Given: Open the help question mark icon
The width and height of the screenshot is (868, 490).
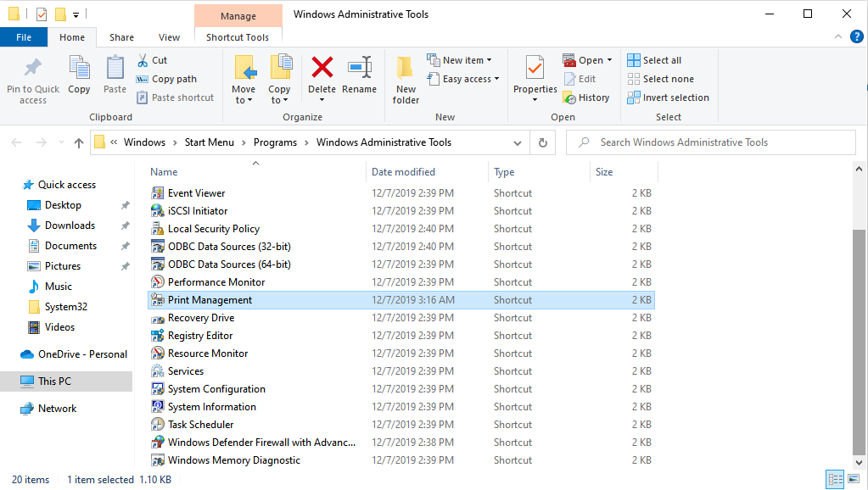Looking at the screenshot, I should tap(856, 37).
